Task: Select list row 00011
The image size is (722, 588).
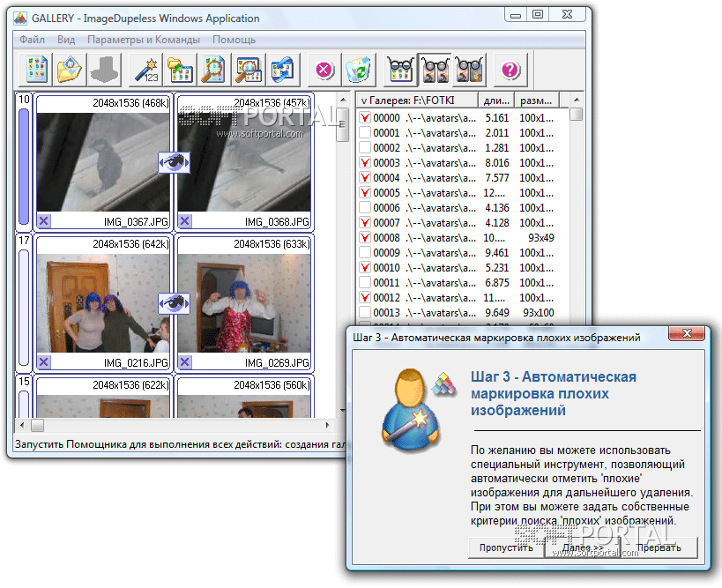Action: coord(463,282)
